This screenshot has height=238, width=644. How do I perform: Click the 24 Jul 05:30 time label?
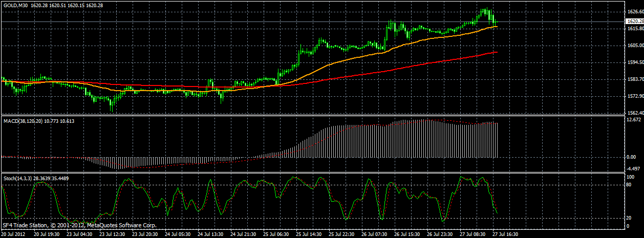[x=178, y=233]
